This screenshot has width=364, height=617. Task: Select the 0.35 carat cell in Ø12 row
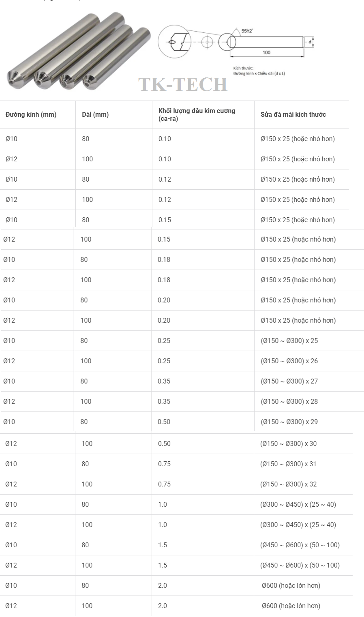[164, 401]
